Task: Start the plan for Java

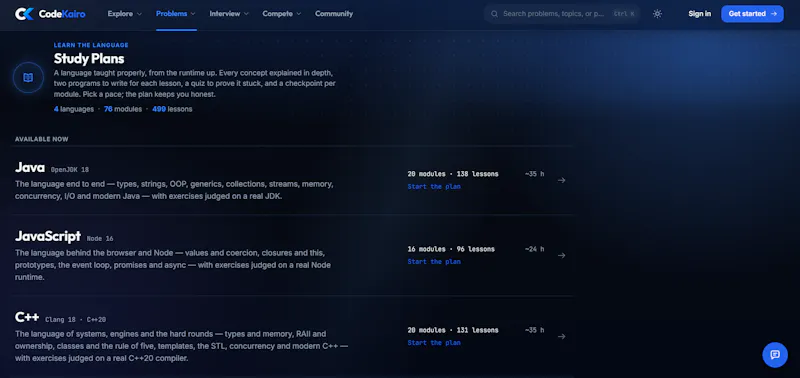Action: point(434,187)
